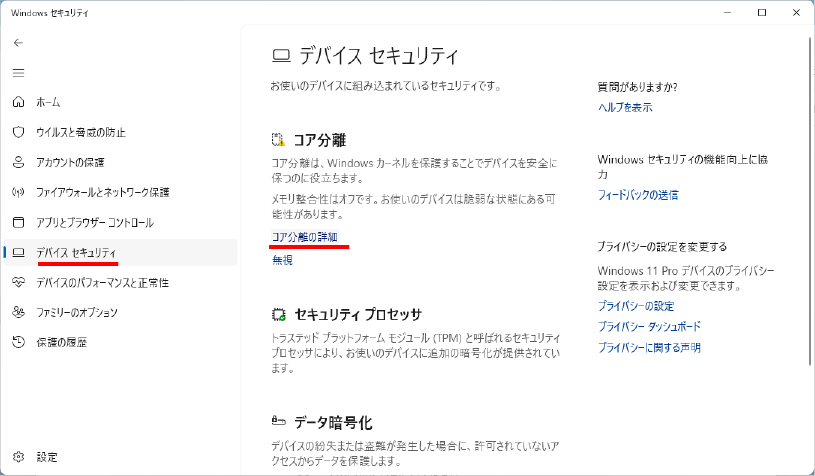Open 設定 gear at the bottom

pyautogui.click(x=19, y=457)
